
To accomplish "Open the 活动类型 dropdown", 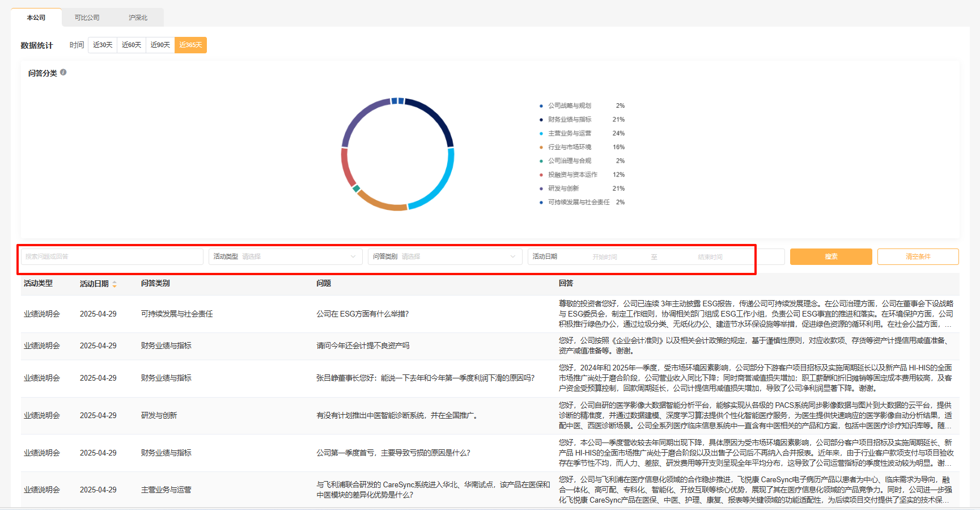I will pyautogui.click(x=285, y=257).
